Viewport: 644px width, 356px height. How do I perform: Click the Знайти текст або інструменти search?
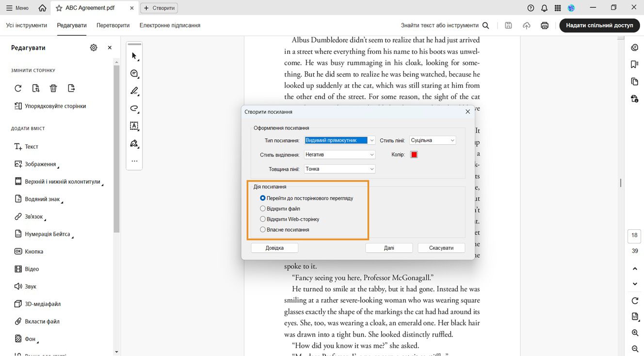click(445, 25)
